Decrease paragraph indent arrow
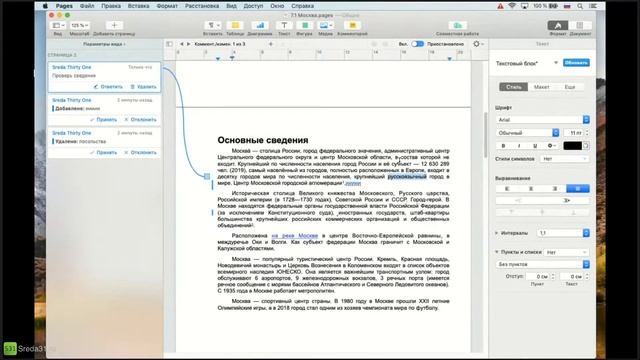 tap(519, 200)
